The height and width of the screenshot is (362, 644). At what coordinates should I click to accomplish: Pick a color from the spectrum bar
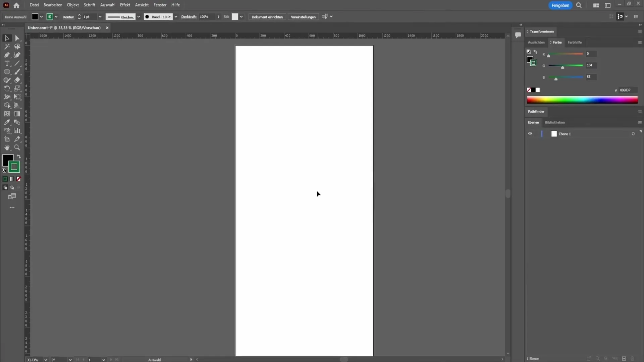tap(582, 100)
